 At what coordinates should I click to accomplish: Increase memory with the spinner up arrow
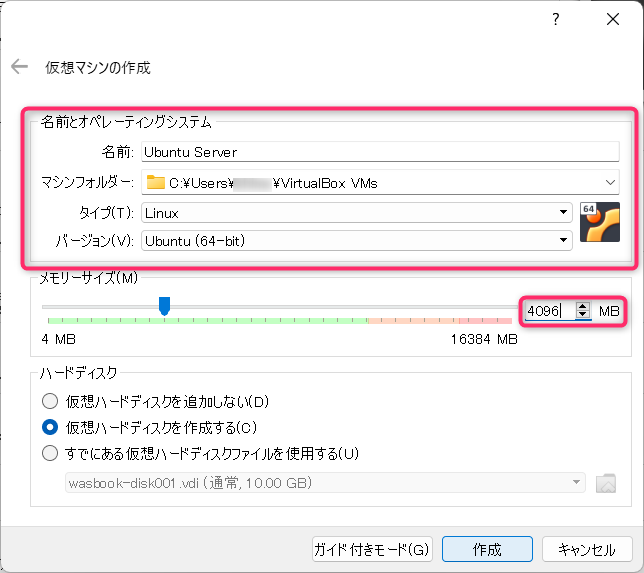point(582,306)
